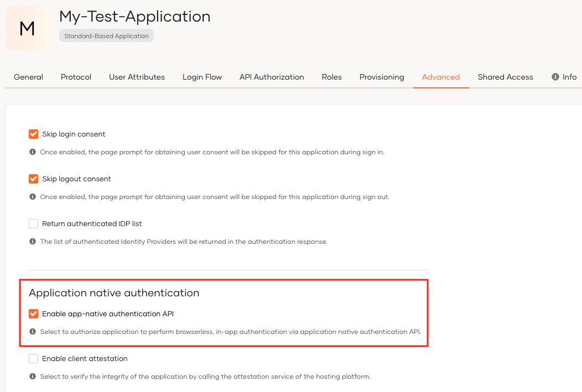Open the Provisioning tab
The width and height of the screenshot is (582, 392).
pos(382,77)
